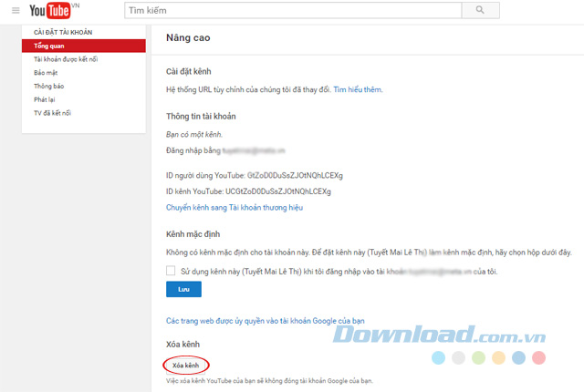Follow the Tìm hiểu thêm link
Viewport: 584px width, 392px height.
pos(358,89)
